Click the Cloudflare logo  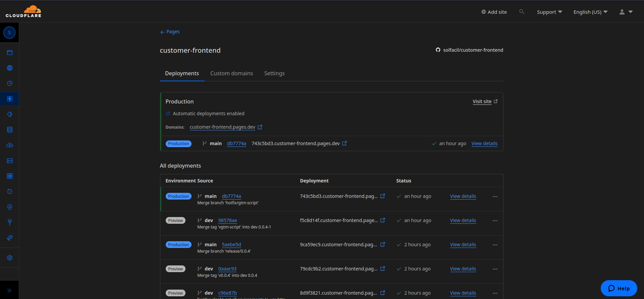[23, 11]
